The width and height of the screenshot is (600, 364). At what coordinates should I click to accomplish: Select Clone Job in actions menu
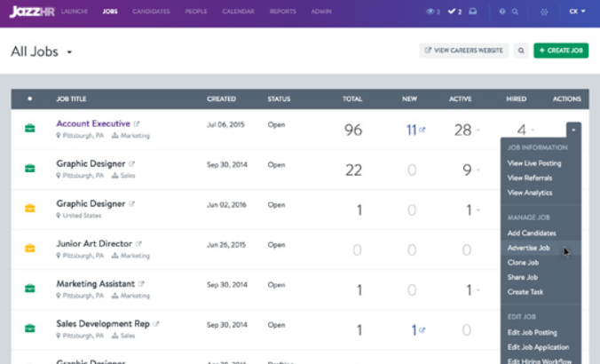(523, 263)
